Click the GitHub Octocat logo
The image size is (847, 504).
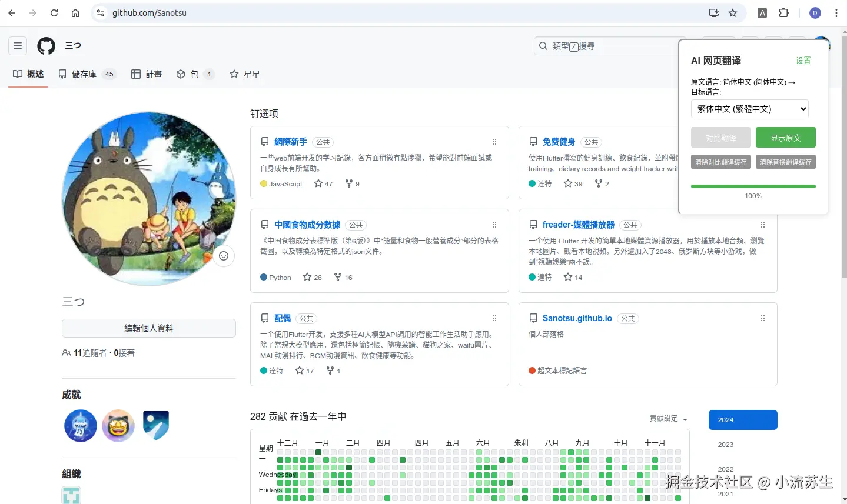tap(46, 45)
